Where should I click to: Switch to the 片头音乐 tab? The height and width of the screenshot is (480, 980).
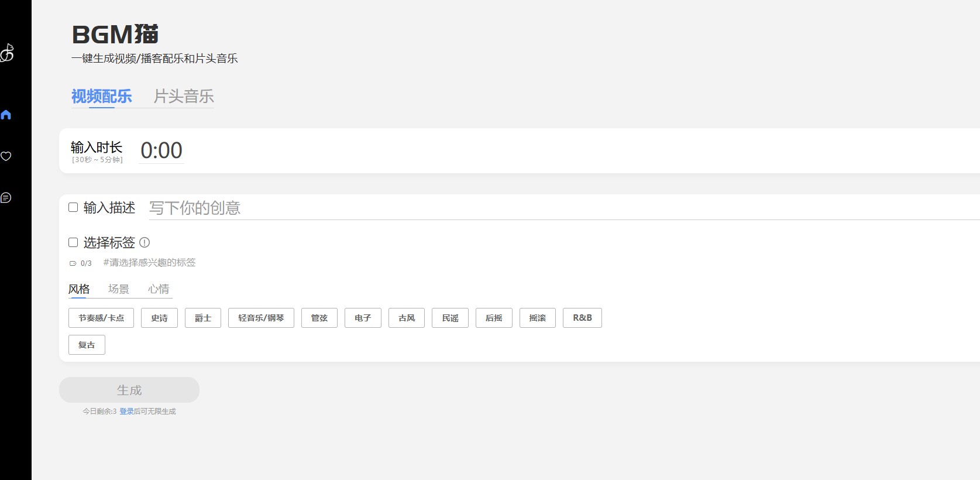tap(184, 97)
